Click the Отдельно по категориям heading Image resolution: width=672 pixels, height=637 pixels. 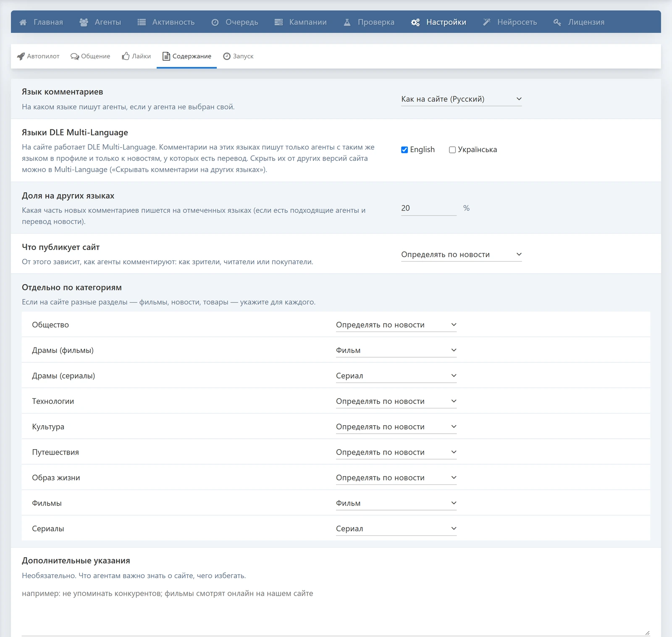pos(72,287)
